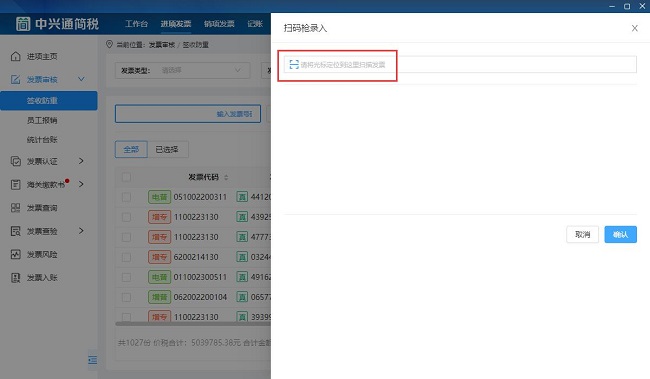Check the row 011002300511 checkbox
This screenshot has width=650, height=379.
pos(126,277)
